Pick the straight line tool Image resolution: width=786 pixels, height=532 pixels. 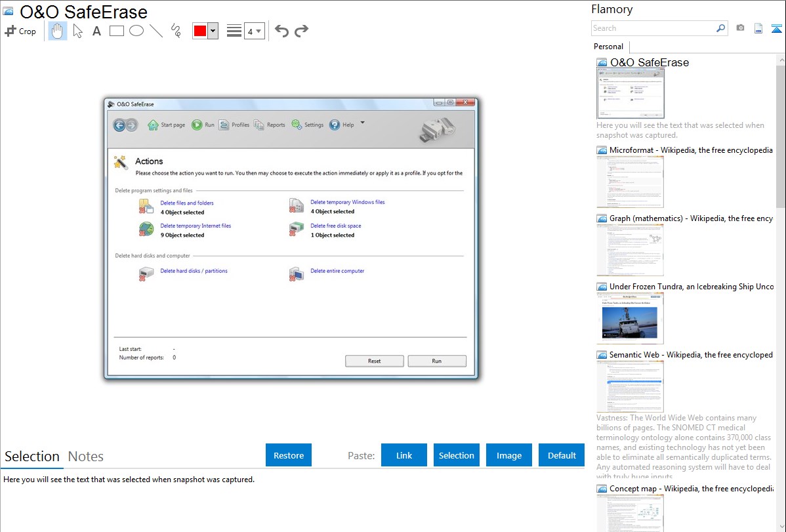click(156, 31)
